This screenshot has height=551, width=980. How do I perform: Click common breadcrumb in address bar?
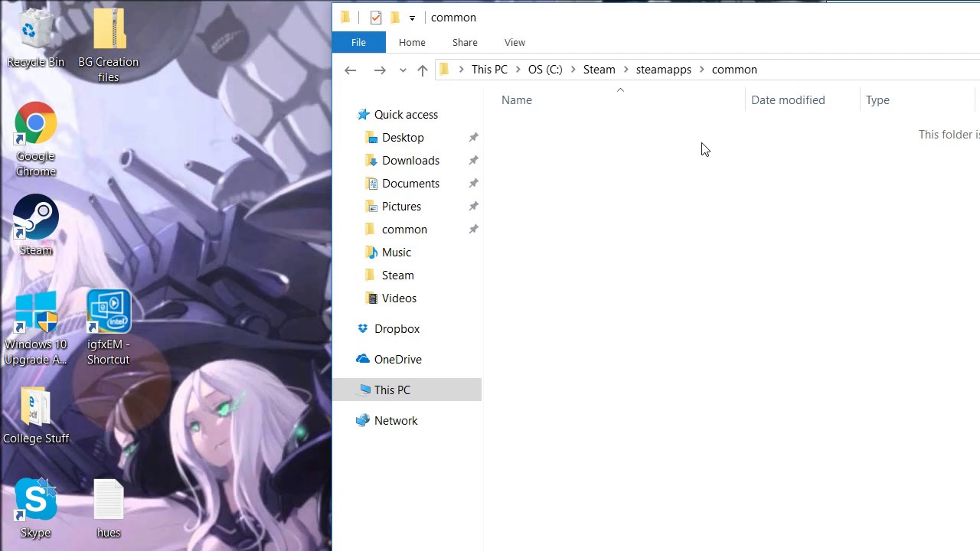pyautogui.click(x=734, y=69)
